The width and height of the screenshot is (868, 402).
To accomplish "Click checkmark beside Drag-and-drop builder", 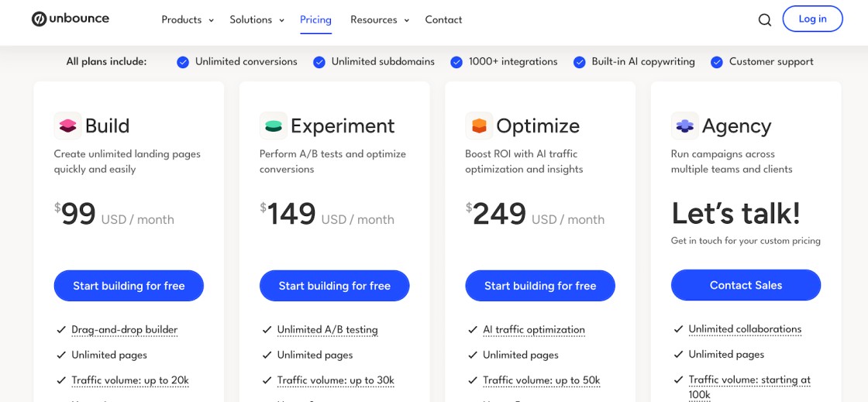I will tap(61, 330).
